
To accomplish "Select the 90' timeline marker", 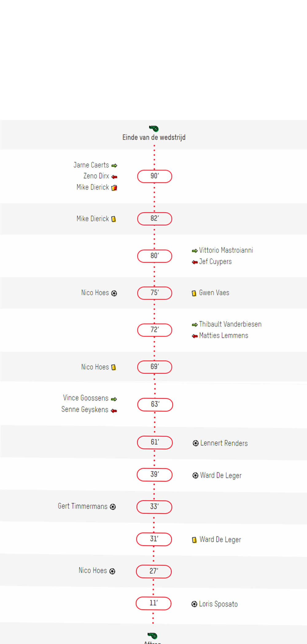I will (x=155, y=176).
